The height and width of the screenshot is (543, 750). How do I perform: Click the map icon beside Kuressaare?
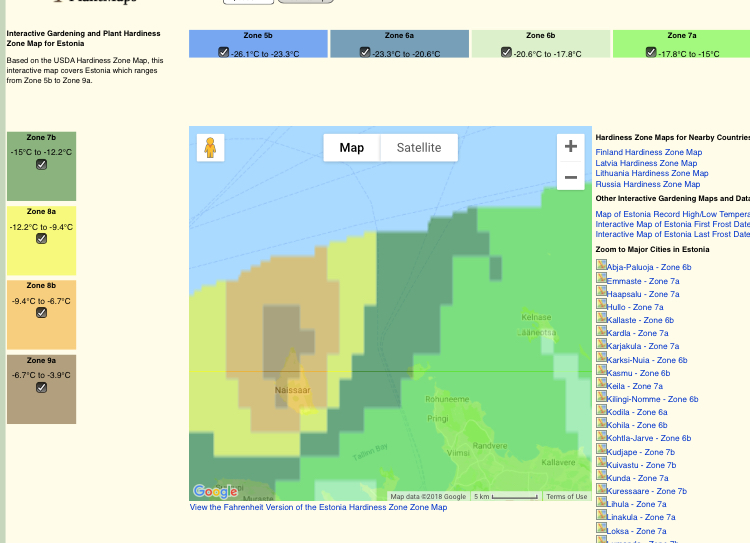(601, 490)
